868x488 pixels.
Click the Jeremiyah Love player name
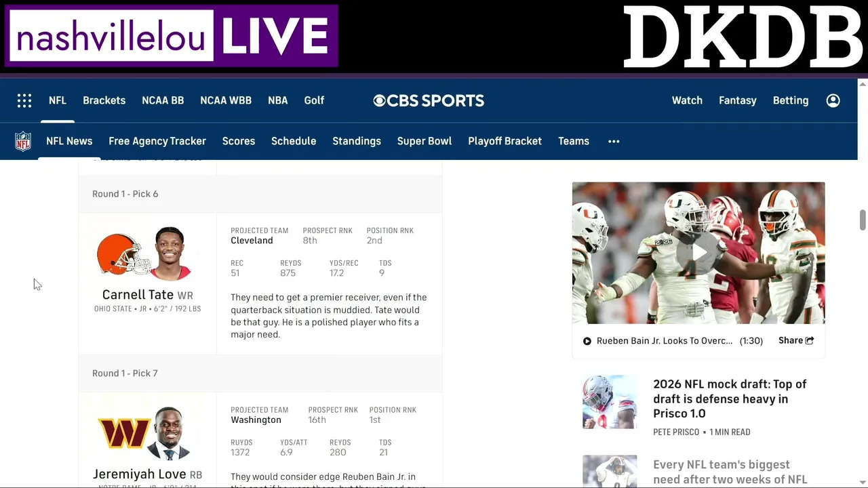point(140,474)
